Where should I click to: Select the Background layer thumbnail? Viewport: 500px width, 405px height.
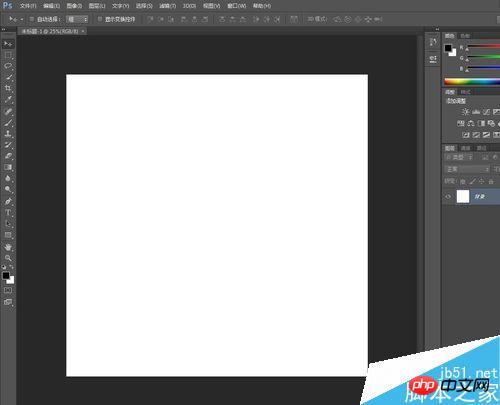463,196
